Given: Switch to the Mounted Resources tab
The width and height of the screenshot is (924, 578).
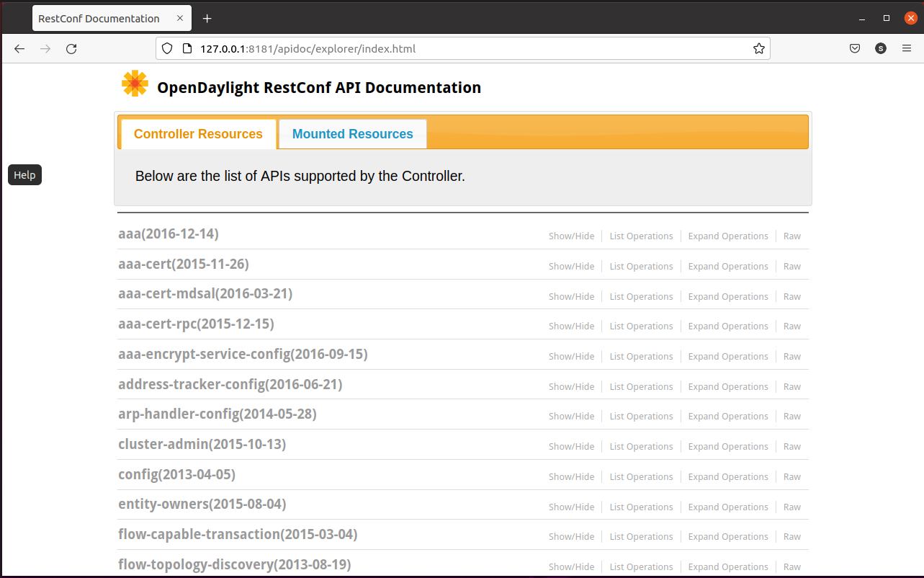Looking at the screenshot, I should pyautogui.click(x=353, y=134).
